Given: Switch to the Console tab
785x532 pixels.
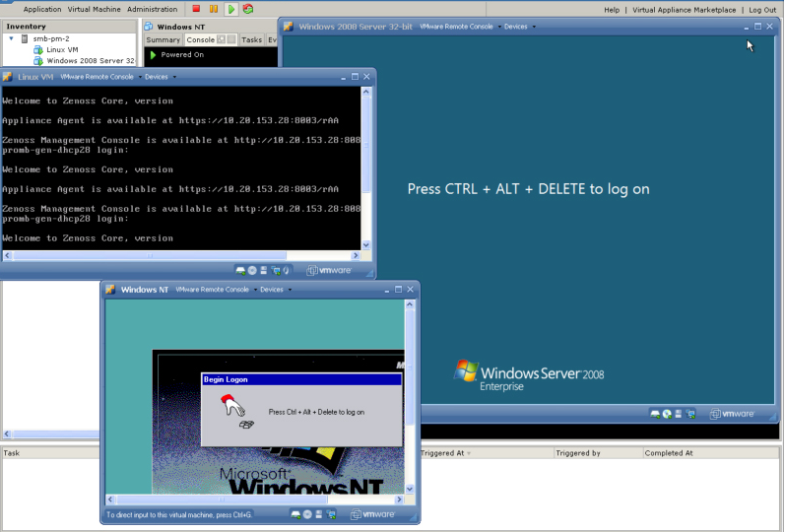Looking at the screenshot, I should [x=200, y=39].
